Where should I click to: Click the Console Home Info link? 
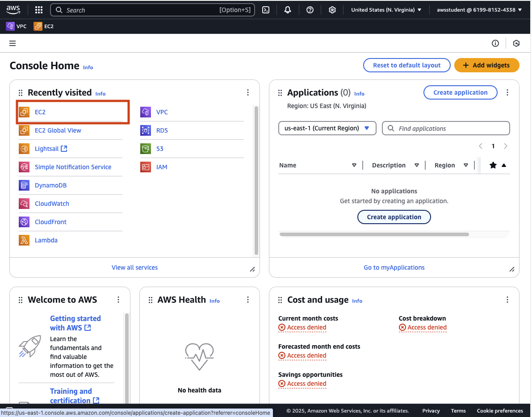point(88,67)
